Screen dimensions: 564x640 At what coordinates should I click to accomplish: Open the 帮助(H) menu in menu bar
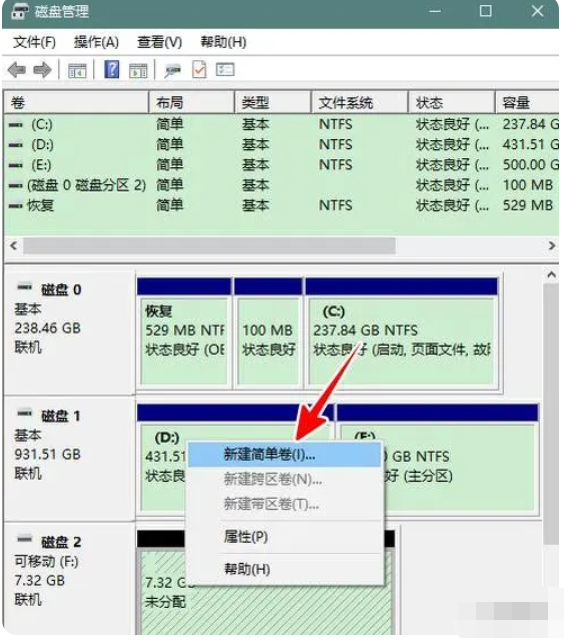pyautogui.click(x=223, y=42)
